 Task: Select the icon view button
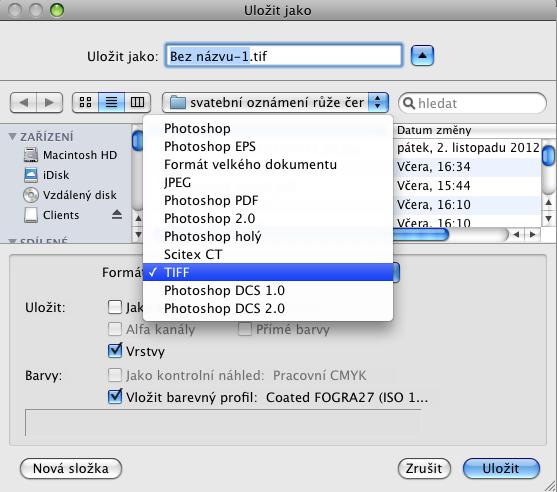(85, 103)
